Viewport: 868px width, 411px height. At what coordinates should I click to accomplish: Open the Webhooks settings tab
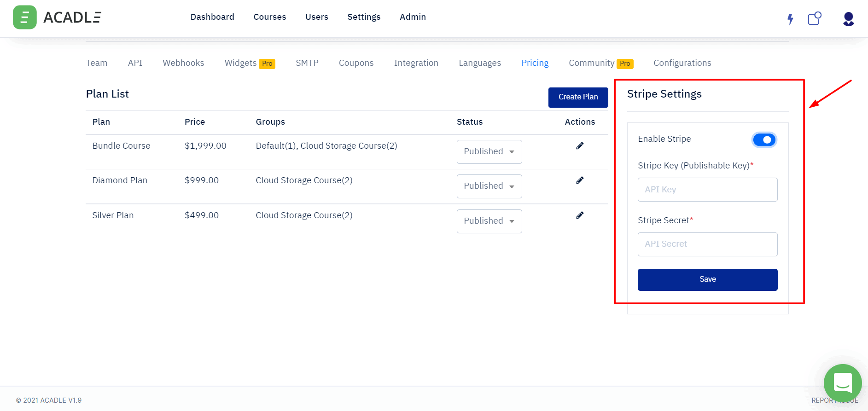183,63
